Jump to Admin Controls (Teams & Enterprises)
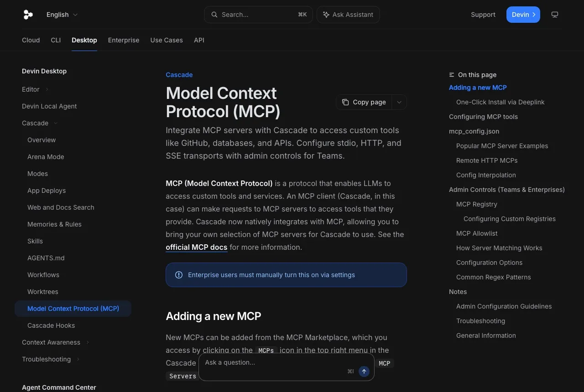 pyautogui.click(x=507, y=190)
